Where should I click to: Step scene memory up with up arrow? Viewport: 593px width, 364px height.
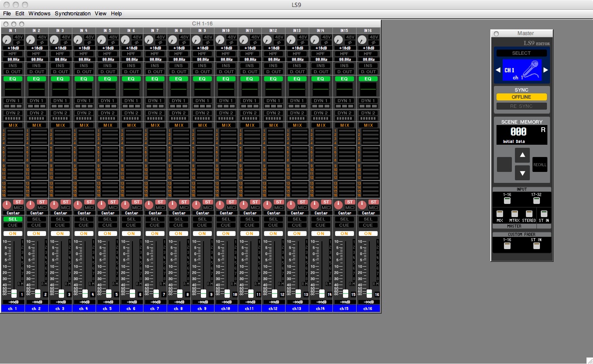[x=522, y=155]
